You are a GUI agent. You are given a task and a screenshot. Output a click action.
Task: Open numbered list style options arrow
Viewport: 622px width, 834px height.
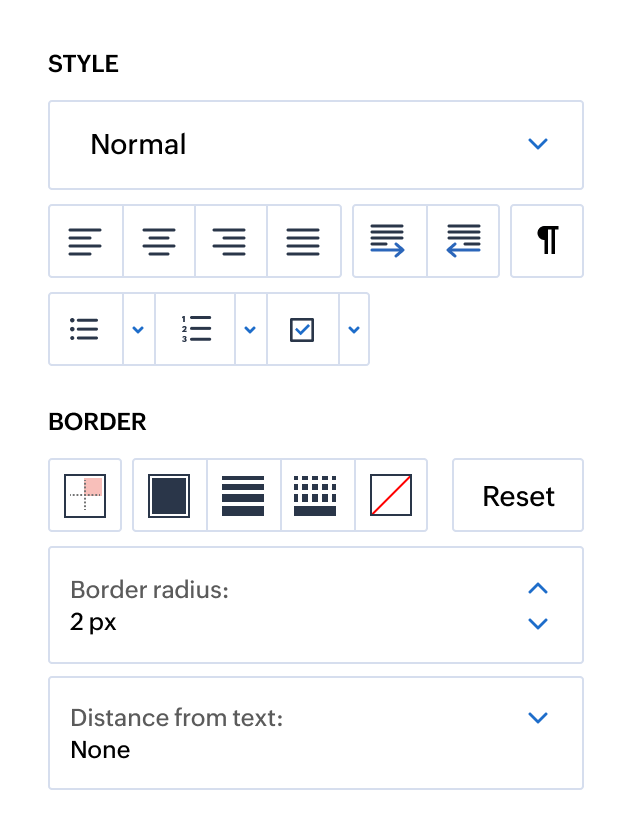click(250, 329)
